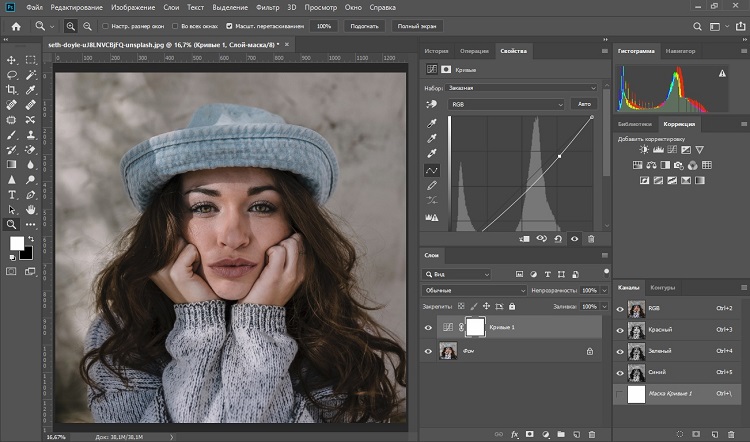Viewport: 750px width, 442px height.
Task: Show the Маска Кривые 1 channel
Action: (620, 394)
